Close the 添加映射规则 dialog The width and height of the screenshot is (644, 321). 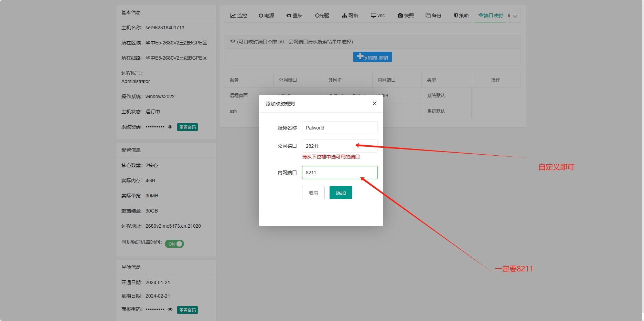pyautogui.click(x=375, y=103)
